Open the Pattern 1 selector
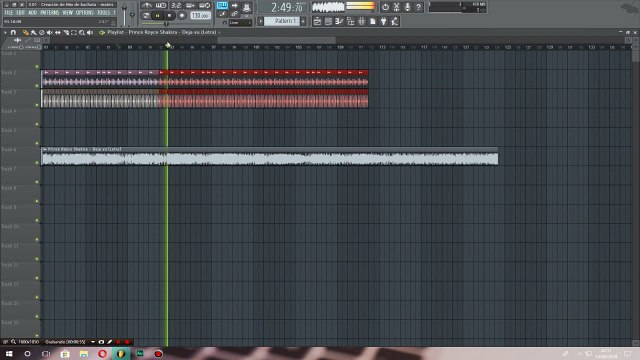This screenshot has width=640, height=360. point(282,21)
